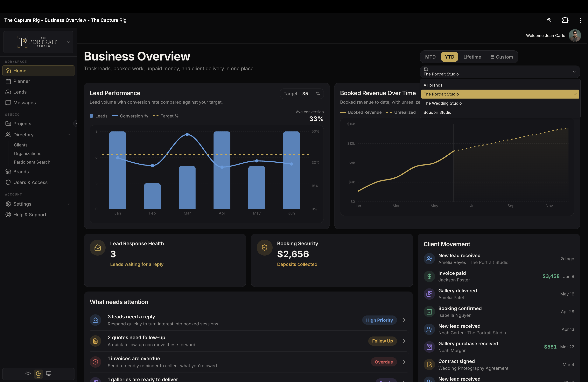Collapse the sidebar with edge arrow
588x382 pixels.
pos(76,124)
